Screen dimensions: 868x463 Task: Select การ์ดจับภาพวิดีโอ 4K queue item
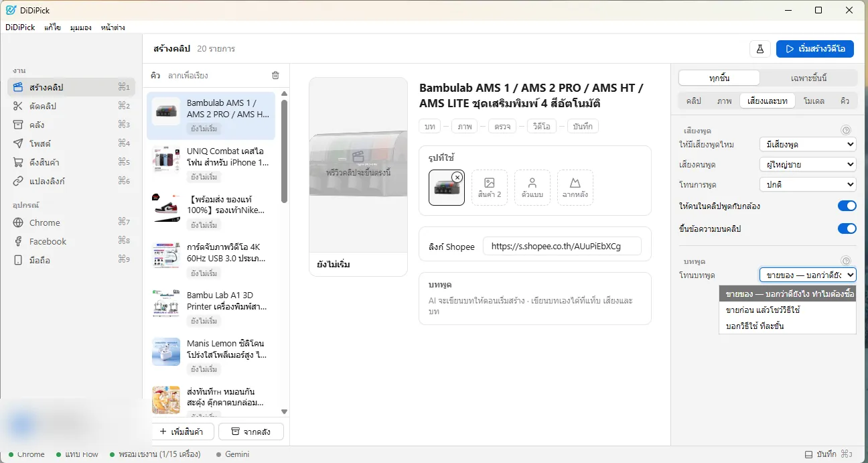point(211,260)
